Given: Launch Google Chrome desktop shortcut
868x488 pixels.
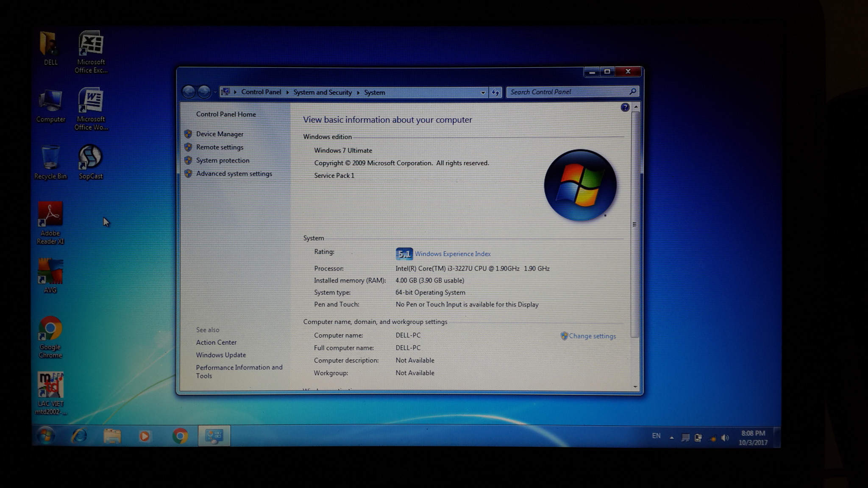Looking at the screenshot, I should click(50, 337).
